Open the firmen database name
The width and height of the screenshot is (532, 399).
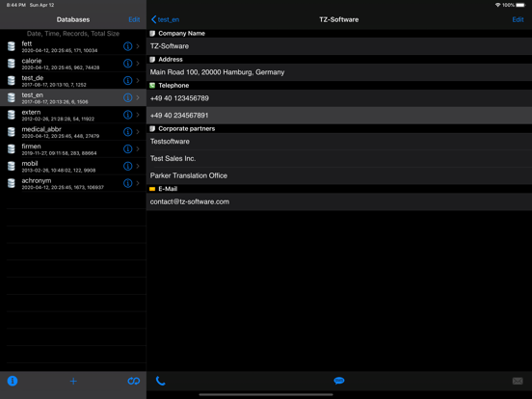(31, 146)
